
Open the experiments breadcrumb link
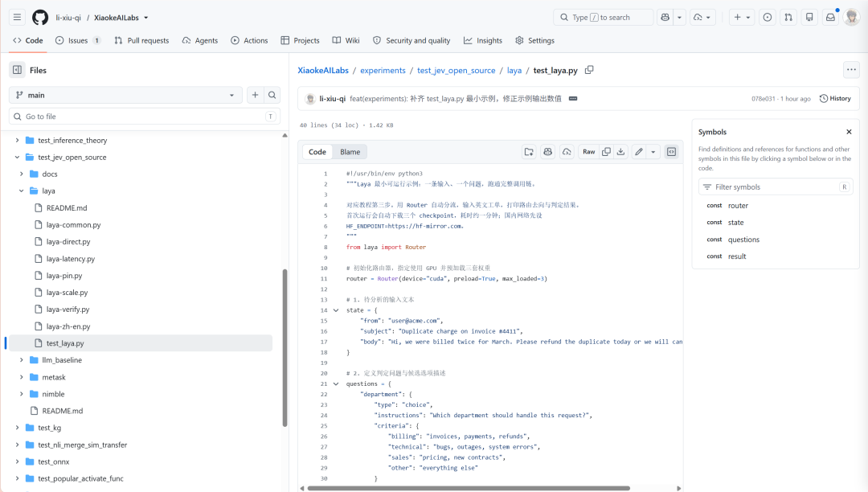pos(383,70)
